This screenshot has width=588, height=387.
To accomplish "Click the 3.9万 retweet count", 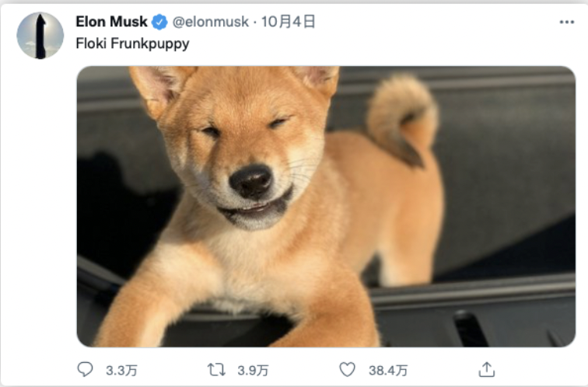I will pos(253,371).
